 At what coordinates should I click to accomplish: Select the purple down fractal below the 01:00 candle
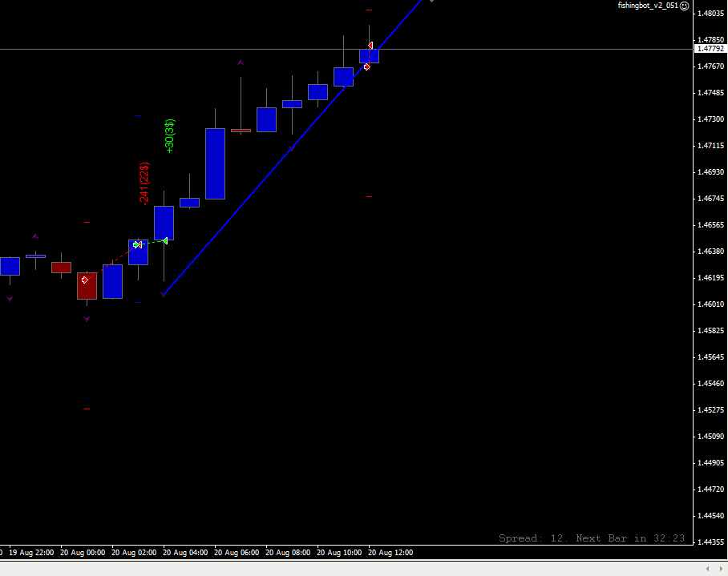pos(87,319)
